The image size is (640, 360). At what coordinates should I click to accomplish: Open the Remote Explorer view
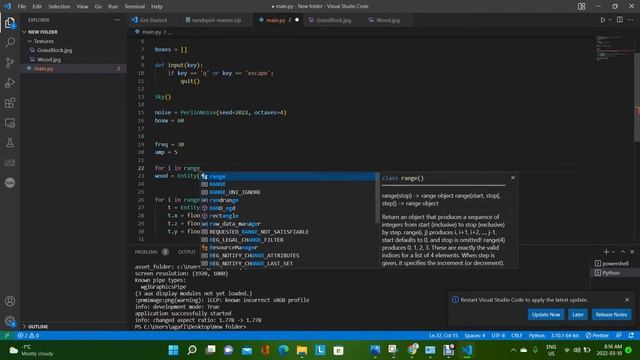point(10,122)
